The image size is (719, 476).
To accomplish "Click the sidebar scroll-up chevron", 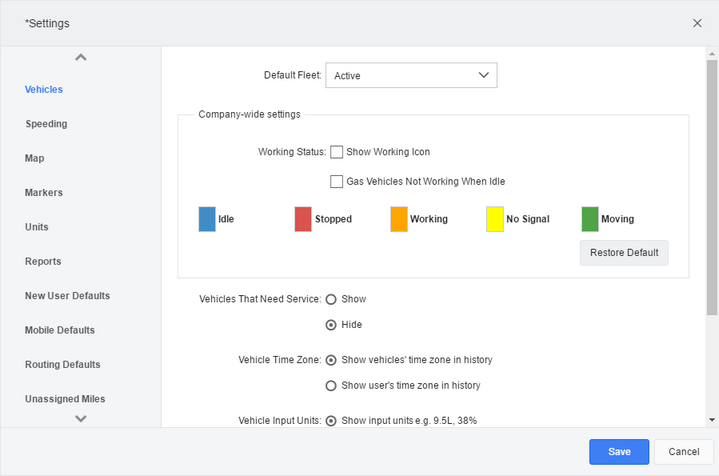I will [x=81, y=57].
